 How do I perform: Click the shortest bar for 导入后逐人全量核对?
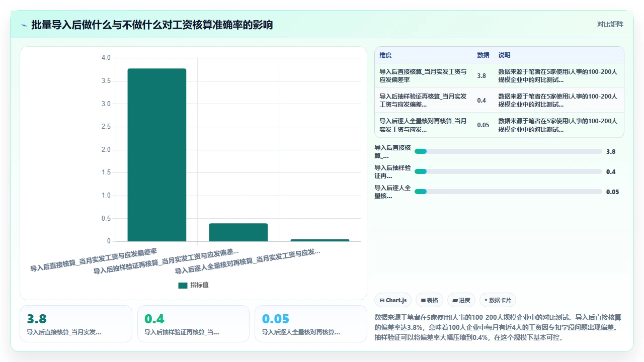320,240
